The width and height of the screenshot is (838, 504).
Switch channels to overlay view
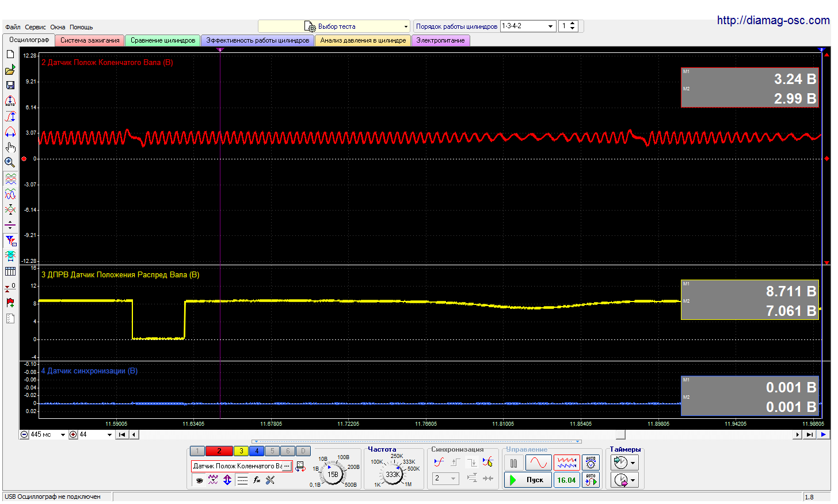click(x=10, y=194)
